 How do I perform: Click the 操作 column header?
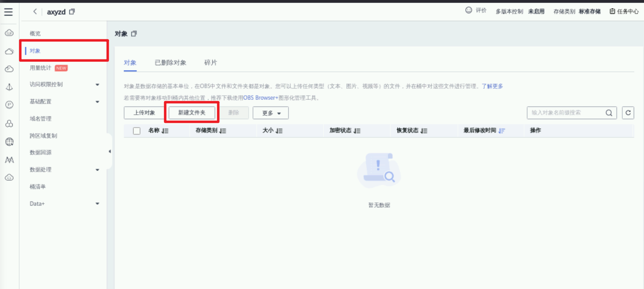click(x=535, y=131)
